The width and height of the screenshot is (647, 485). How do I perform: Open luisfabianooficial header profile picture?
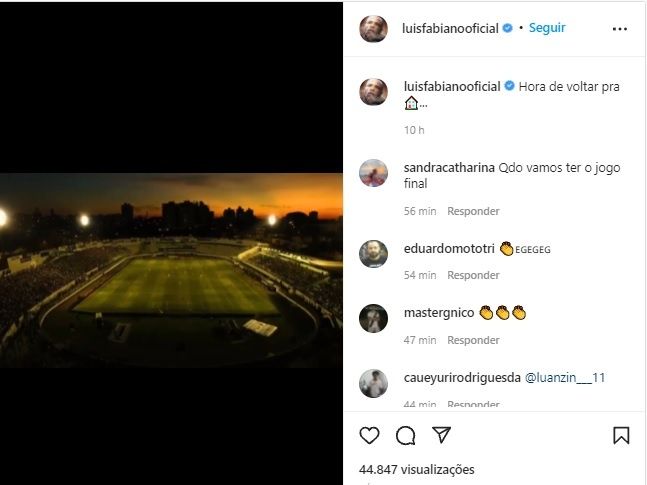374,29
